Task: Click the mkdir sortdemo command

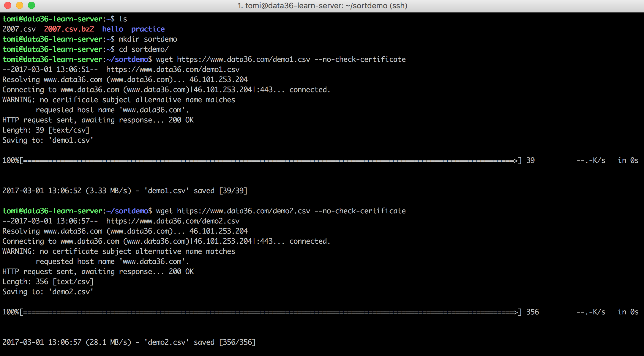Action: (x=148, y=39)
